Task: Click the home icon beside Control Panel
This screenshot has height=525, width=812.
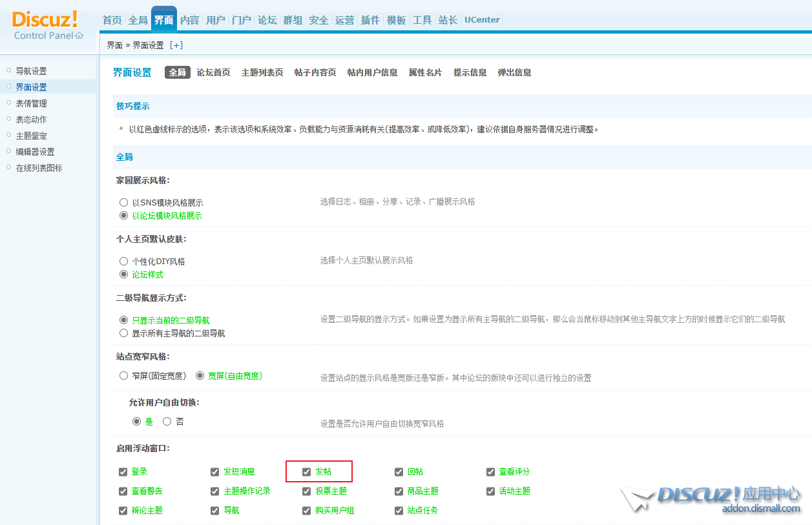Action: click(79, 36)
